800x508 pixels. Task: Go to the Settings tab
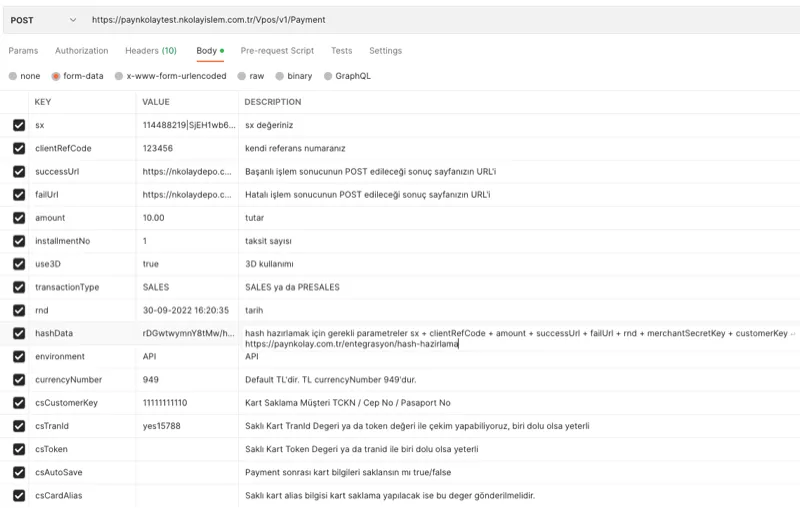385,51
